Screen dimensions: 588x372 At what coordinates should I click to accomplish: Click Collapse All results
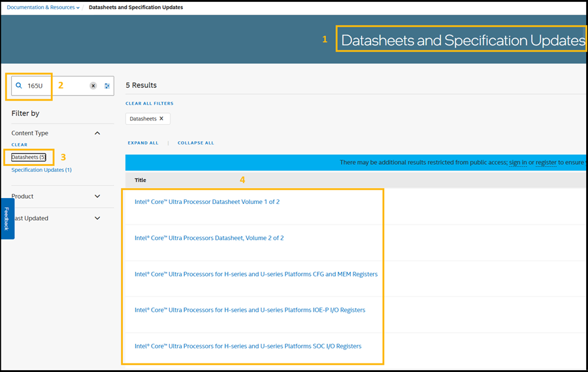pos(195,143)
